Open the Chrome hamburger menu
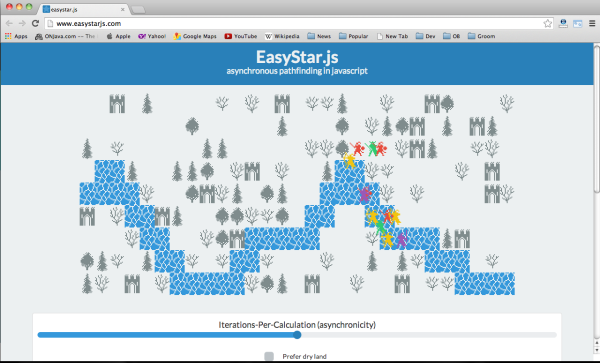 [592, 23]
